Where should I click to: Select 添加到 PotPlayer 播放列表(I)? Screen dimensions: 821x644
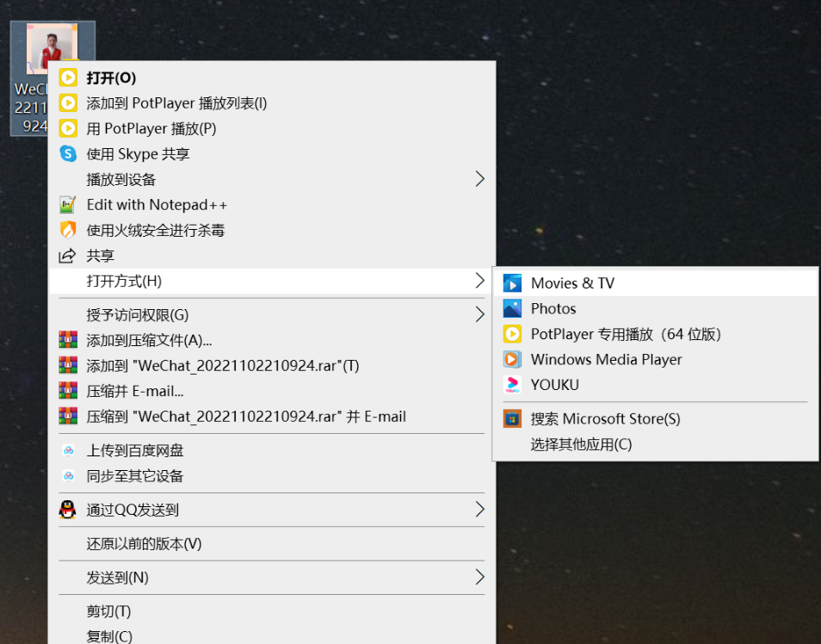(272, 102)
